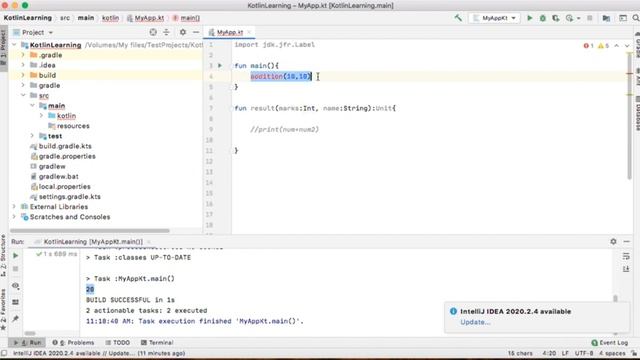Screen dimensions: 640x360
Task: Expand the .idea folder
Action: click(23, 65)
